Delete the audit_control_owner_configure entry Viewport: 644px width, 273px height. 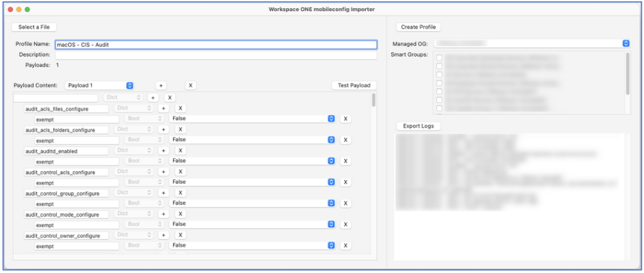point(180,235)
